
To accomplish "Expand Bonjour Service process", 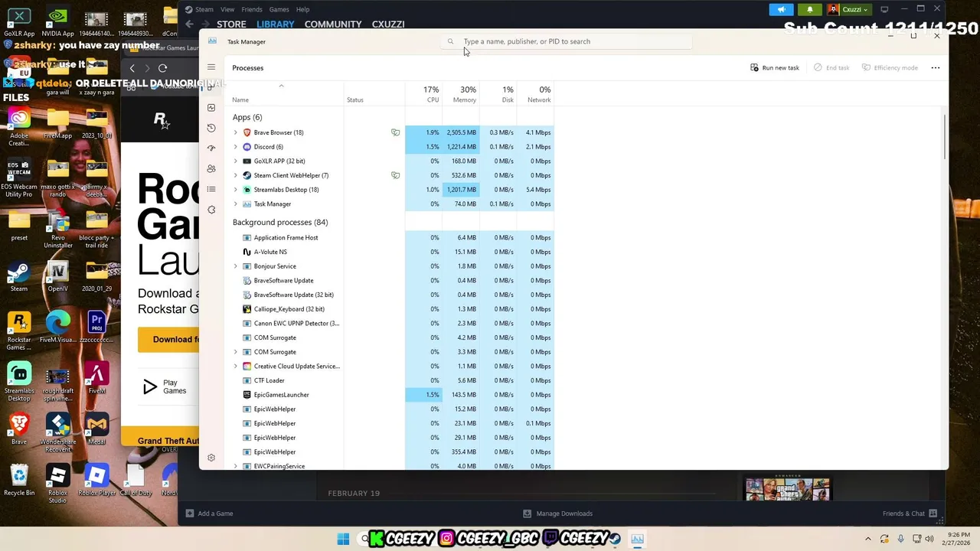I will (x=235, y=266).
